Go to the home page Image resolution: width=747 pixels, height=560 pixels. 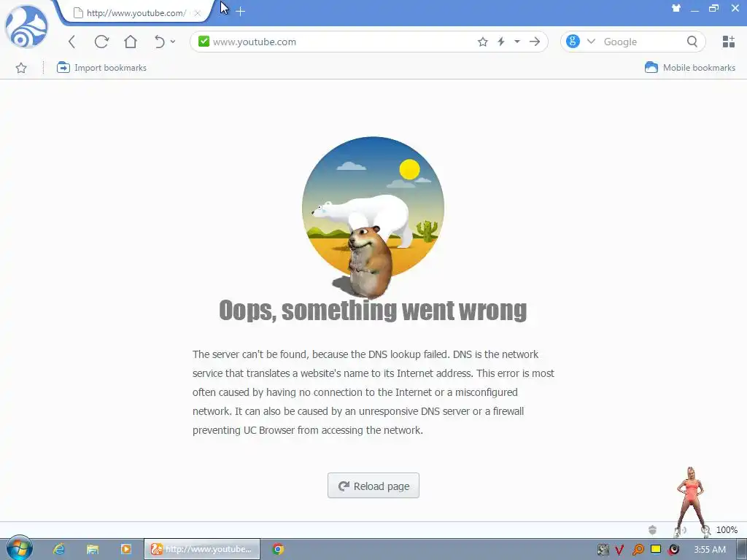pyautogui.click(x=131, y=42)
